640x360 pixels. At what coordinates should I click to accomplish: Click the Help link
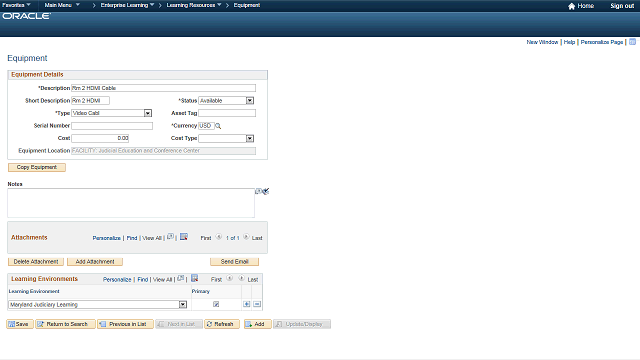[569, 42]
